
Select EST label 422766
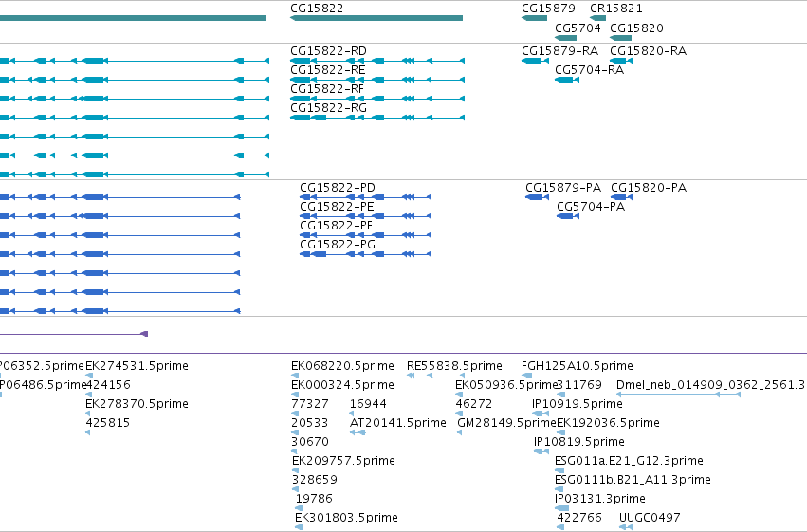tap(579, 518)
